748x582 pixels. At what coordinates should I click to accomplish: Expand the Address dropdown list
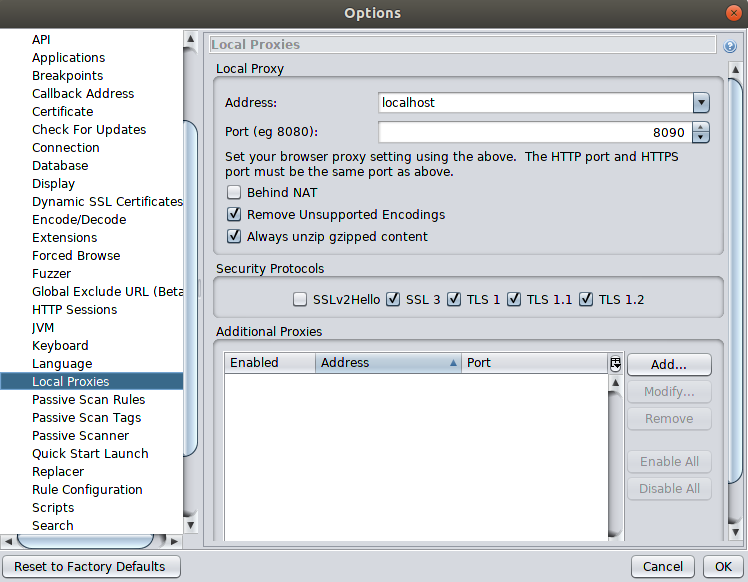pyautogui.click(x=700, y=102)
